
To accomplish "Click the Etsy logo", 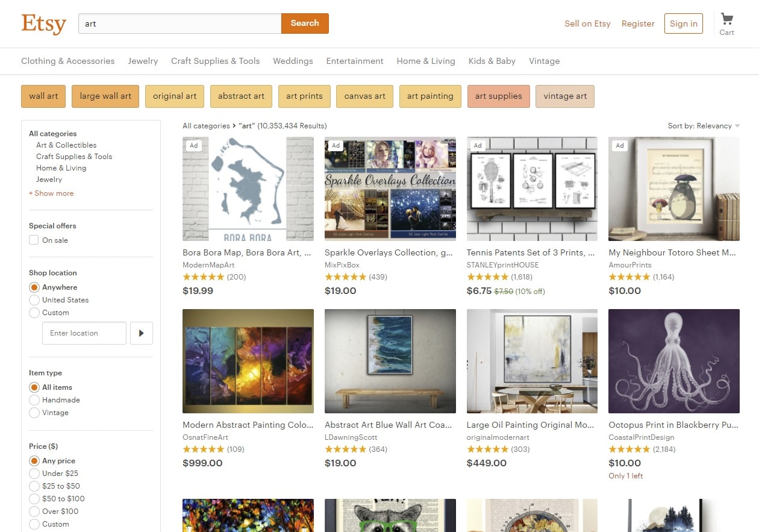I will [x=43, y=23].
